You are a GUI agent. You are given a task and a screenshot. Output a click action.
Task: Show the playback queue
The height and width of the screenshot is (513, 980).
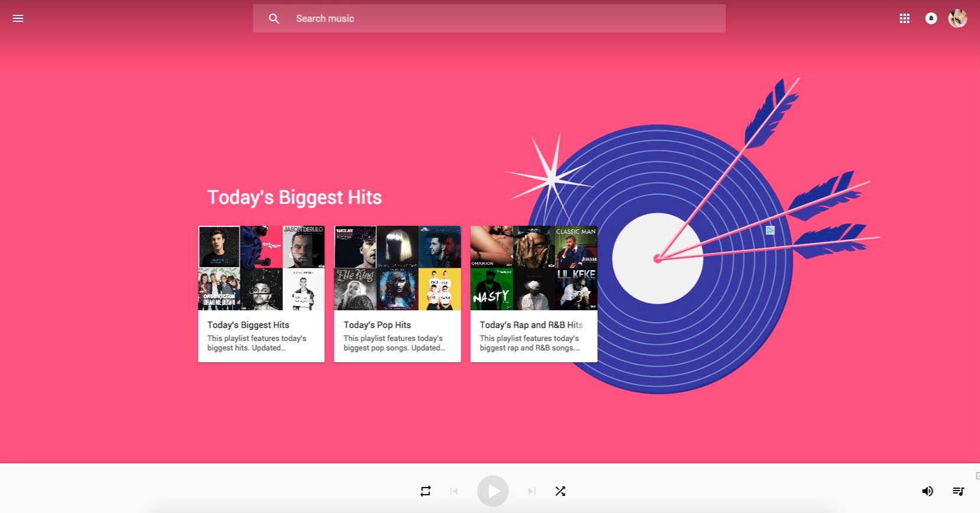pyautogui.click(x=958, y=491)
